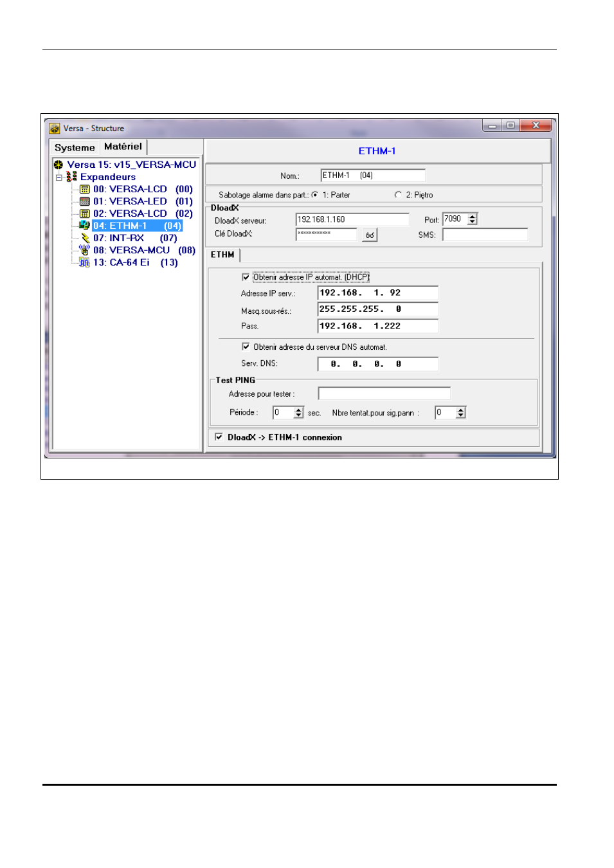This screenshot has width=614, height=868.
Task: Switch to the Matériel tab
Action: (123, 147)
